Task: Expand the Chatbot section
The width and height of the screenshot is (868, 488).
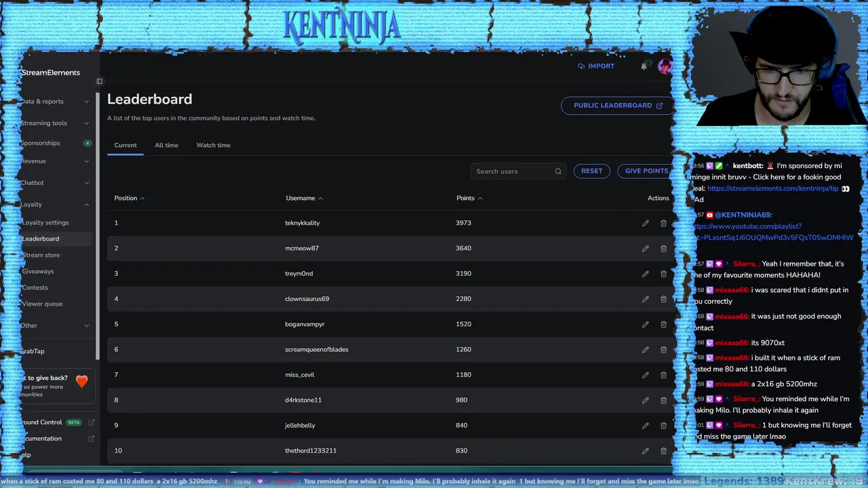Action: click(54, 183)
